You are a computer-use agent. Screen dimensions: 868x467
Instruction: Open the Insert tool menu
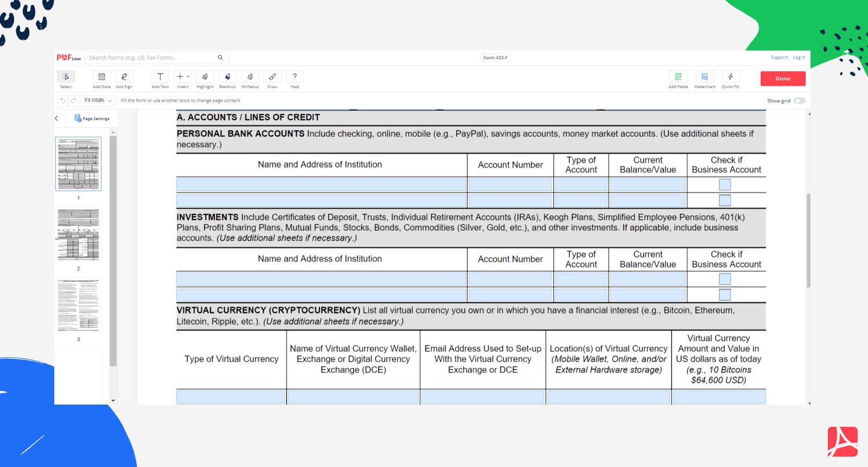coord(183,79)
